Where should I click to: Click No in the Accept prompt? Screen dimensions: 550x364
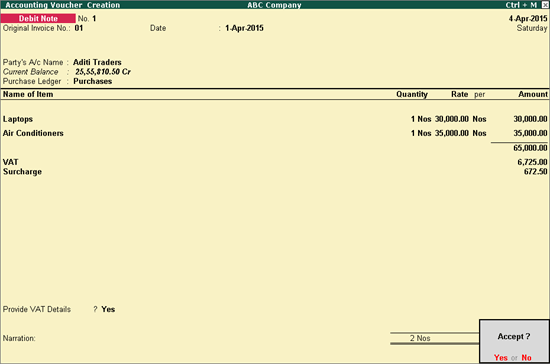click(526, 357)
